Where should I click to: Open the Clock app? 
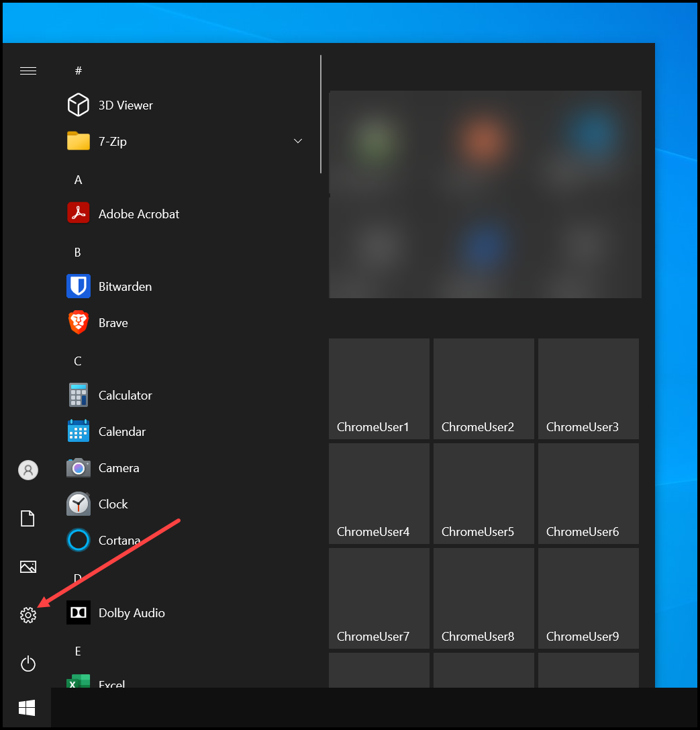(x=113, y=504)
